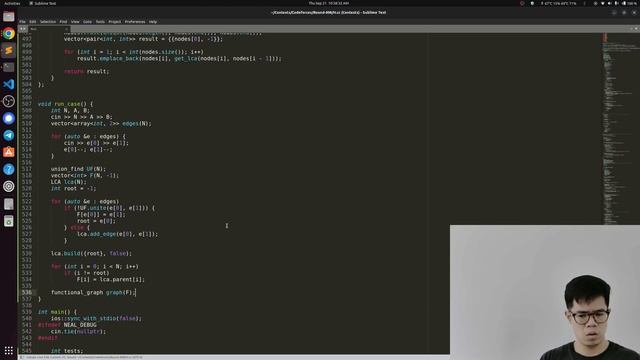Click the recording indicator in the top bar
640x360 pixels.
click(x=522, y=3)
